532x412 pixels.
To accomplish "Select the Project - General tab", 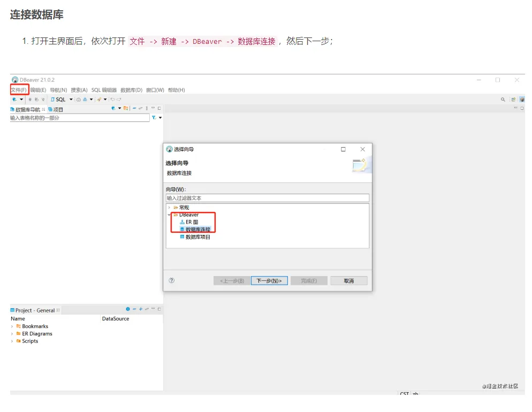I will (x=35, y=310).
